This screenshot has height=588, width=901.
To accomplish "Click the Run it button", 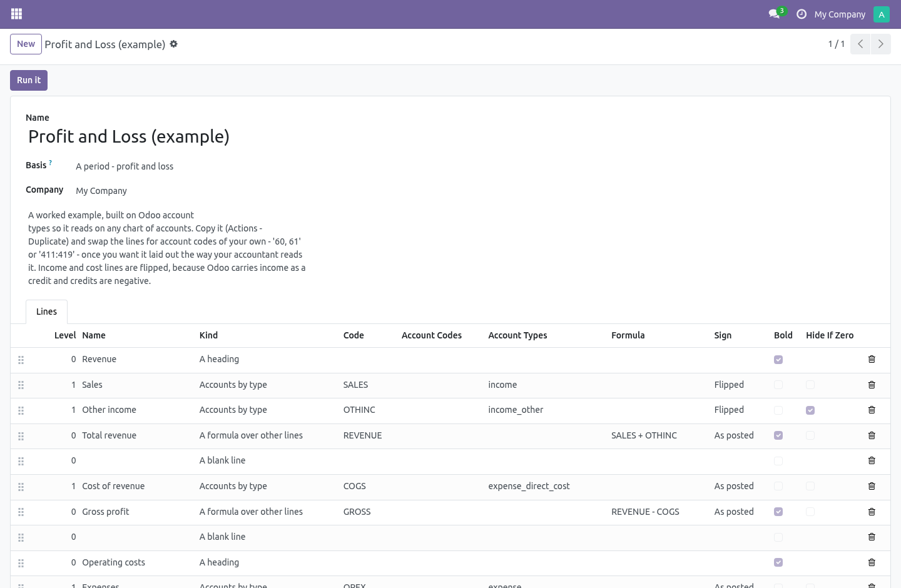I will tap(29, 80).
